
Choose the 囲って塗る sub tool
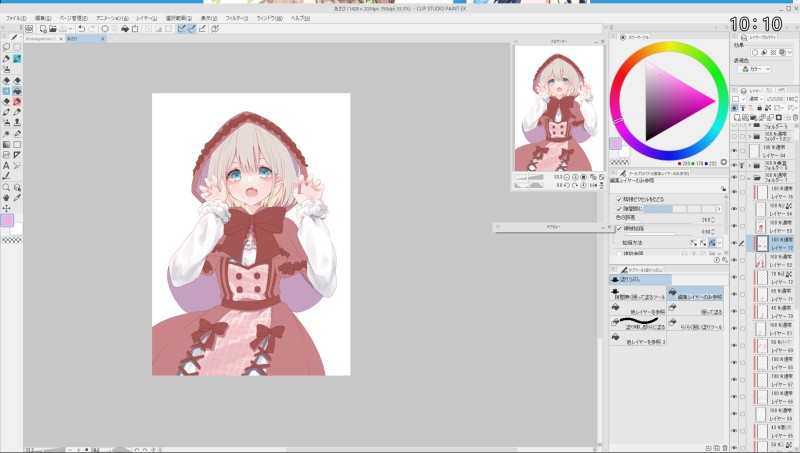click(x=695, y=309)
